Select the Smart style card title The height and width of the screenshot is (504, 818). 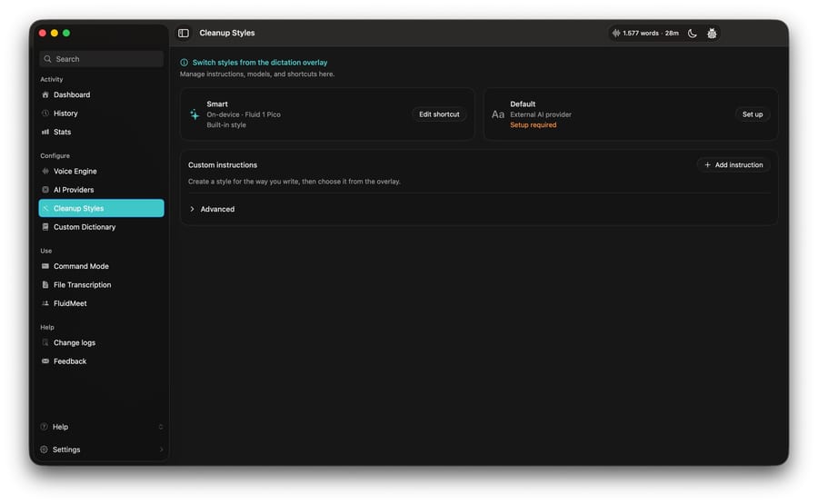click(x=217, y=104)
